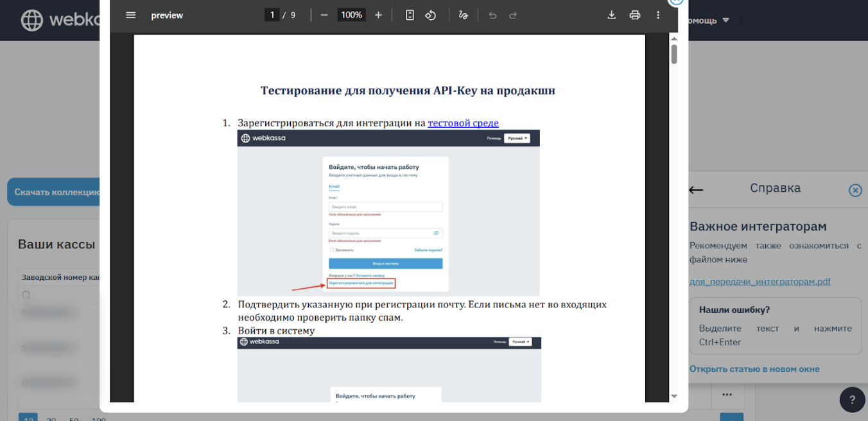Click the PDF vertical scrollbar thumb

pos(674,54)
